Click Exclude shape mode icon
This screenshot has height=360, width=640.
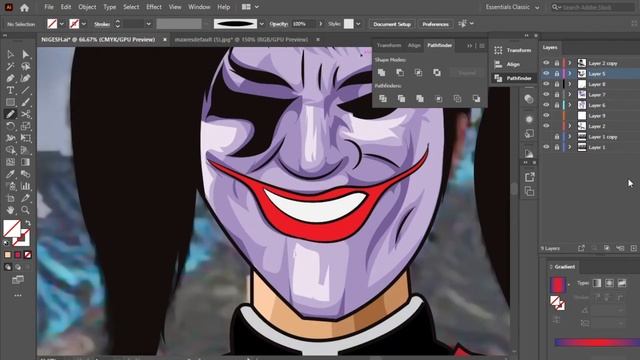point(437,73)
